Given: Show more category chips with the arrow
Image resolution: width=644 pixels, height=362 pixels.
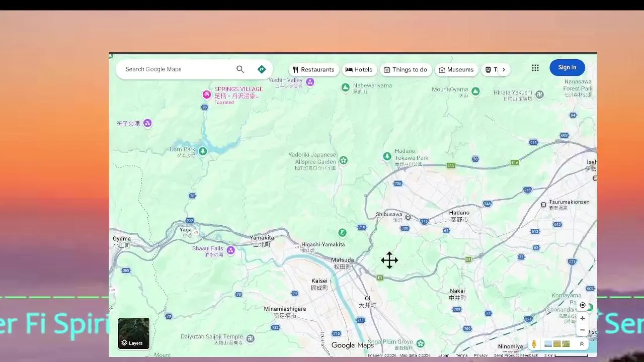Looking at the screenshot, I should click(503, 70).
